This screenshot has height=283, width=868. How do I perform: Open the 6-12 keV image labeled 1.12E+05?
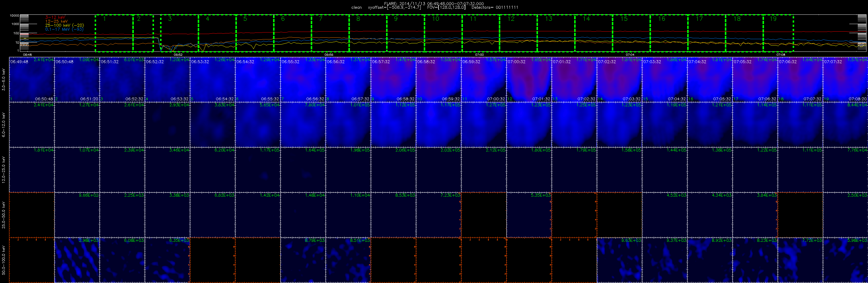(393, 125)
